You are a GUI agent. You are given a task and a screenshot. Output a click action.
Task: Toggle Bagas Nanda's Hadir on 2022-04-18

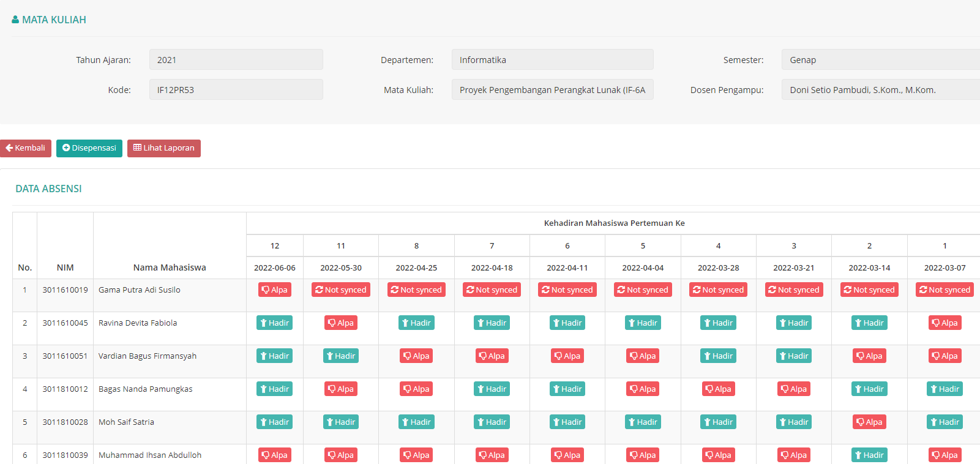click(x=492, y=389)
